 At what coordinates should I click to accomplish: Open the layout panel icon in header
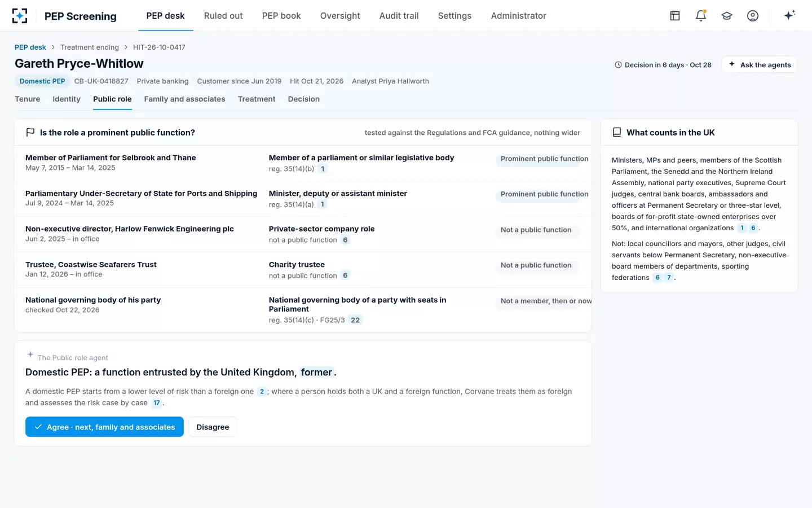coord(675,16)
